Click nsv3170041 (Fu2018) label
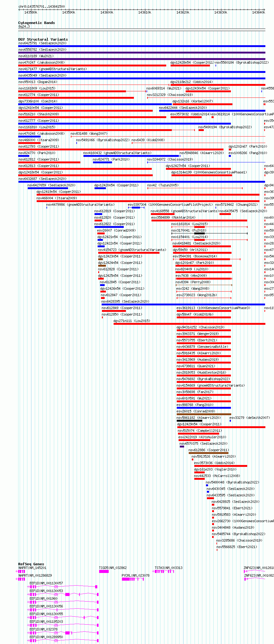This screenshot has height=644, width=274. (189, 230)
